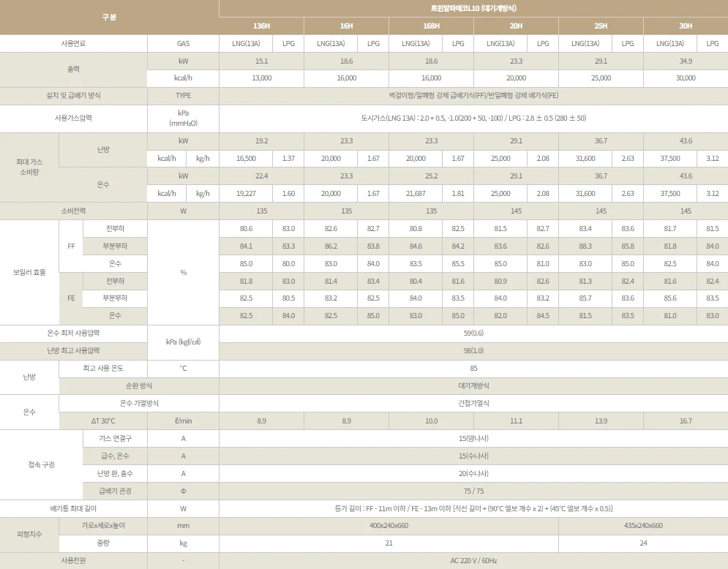
Task: Select the 트윈알파에코L10 (대기개방식) header
Action: click(x=473, y=8)
